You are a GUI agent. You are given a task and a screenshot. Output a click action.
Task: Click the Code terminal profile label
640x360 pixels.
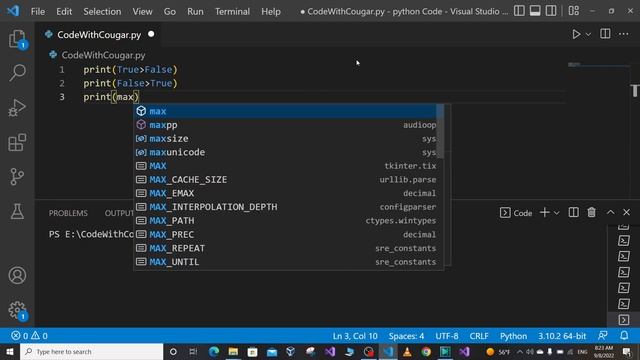(x=516, y=213)
